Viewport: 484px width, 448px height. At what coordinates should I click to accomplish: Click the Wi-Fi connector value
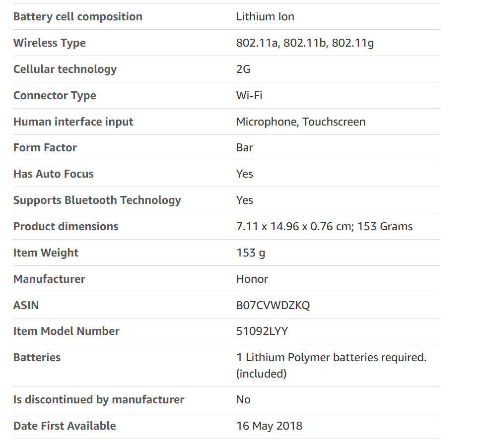tap(249, 95)
